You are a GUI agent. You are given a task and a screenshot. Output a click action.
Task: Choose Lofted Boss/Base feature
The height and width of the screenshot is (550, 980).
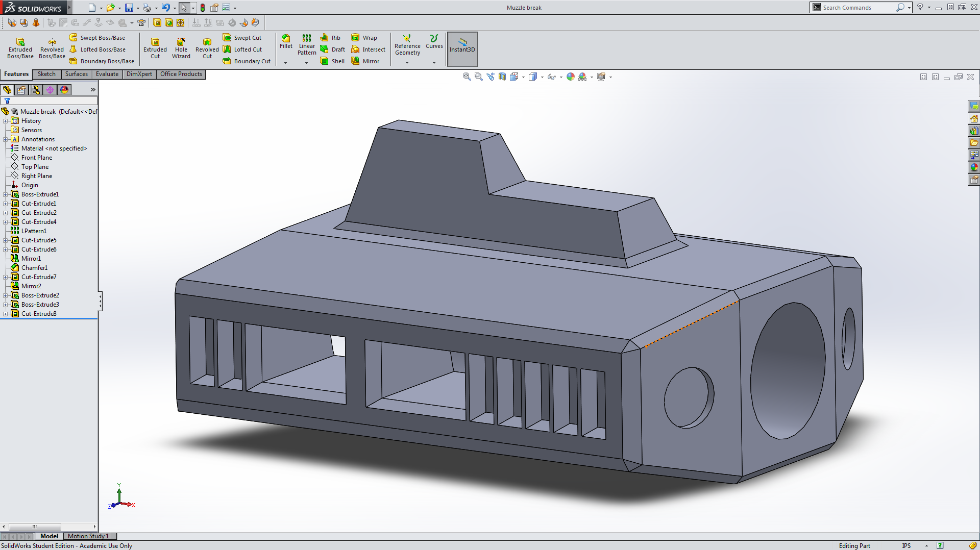(97, 49)
